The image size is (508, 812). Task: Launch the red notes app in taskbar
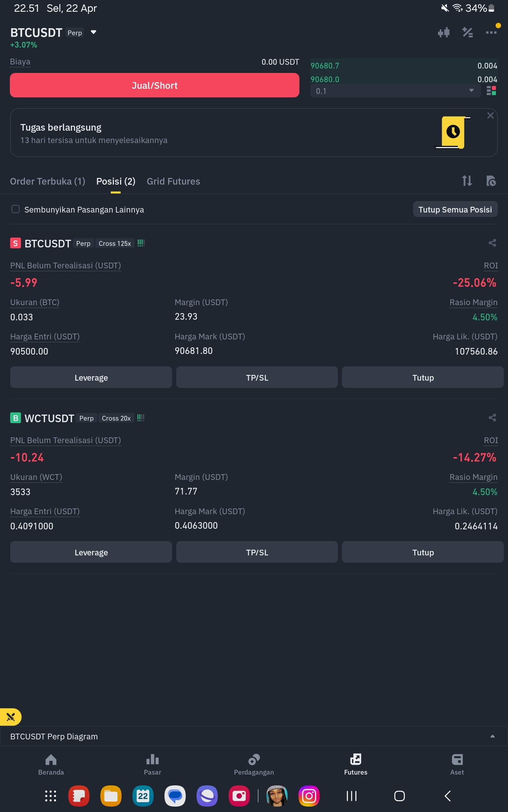pyautogui.click(x=79, y=796)
